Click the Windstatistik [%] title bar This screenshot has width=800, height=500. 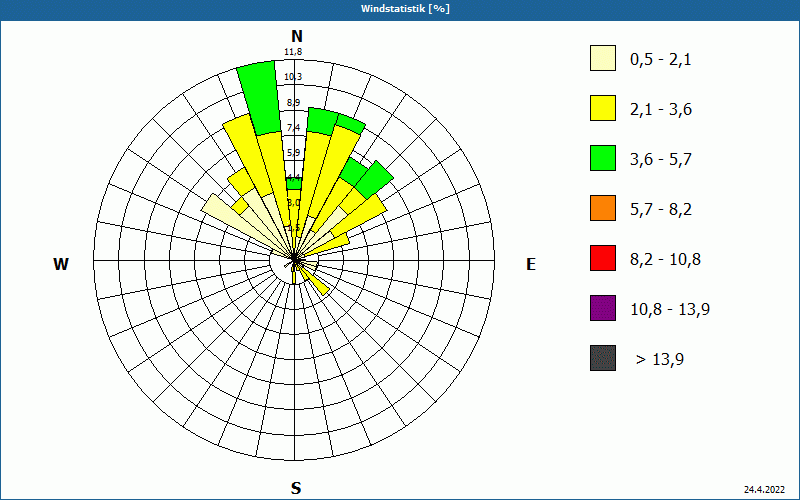[x=400, y=9]
